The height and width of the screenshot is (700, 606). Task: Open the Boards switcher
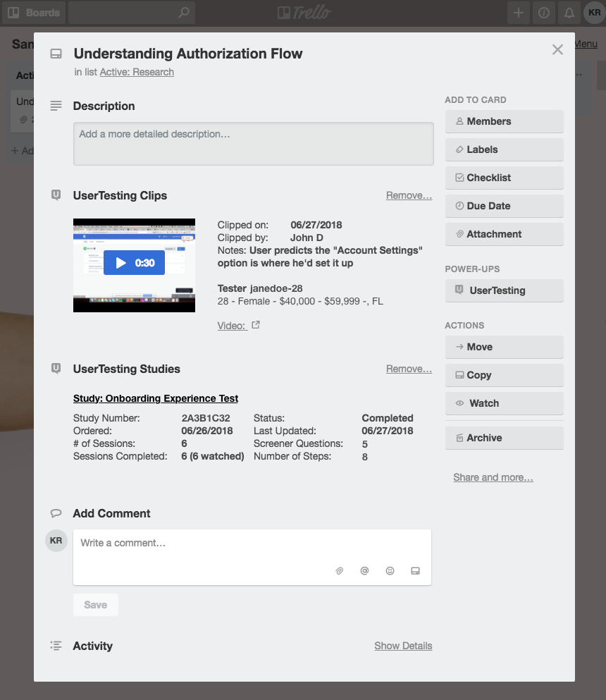(x=33, y=12)
